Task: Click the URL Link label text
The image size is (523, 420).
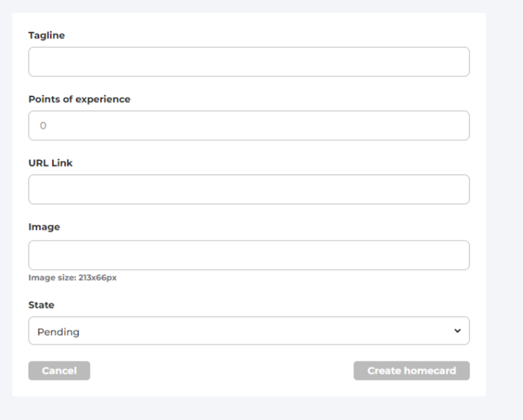Action: (50, 163)
